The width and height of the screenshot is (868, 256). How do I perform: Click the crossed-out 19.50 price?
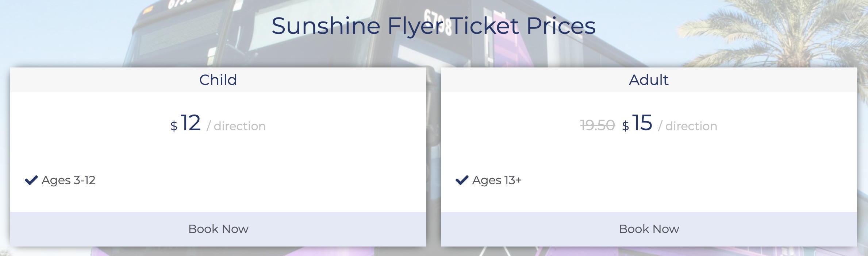pos(598,125)
